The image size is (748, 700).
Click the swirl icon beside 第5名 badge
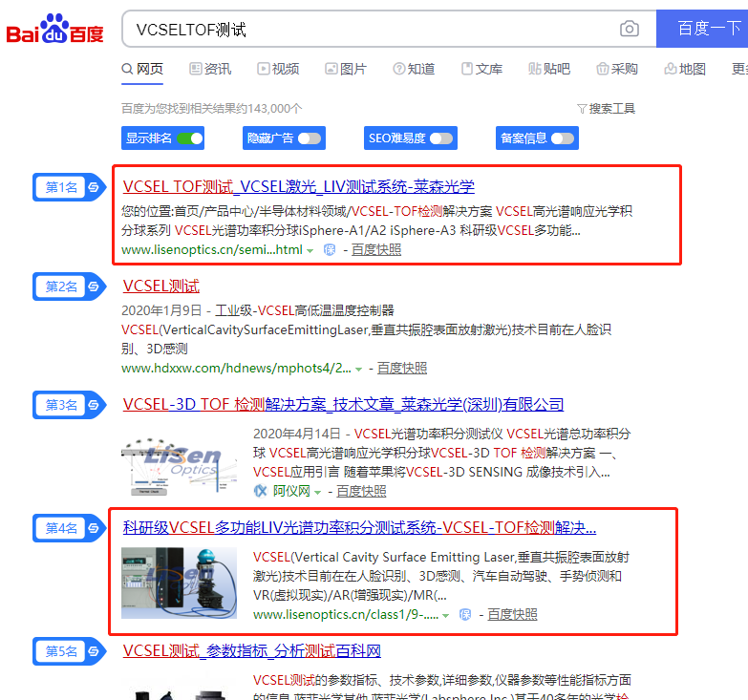pos(94,651)
